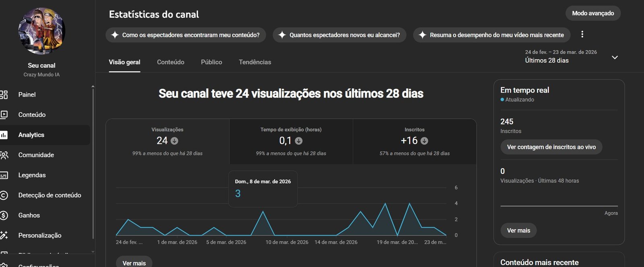Click the Ganhos dollar icon
644x267 pixels.
pos(4,215)
